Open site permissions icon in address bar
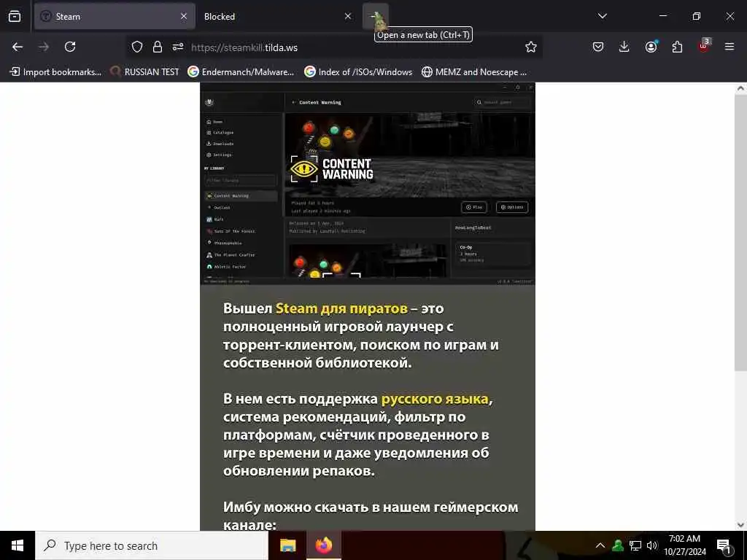 click(x=178, y=47)
